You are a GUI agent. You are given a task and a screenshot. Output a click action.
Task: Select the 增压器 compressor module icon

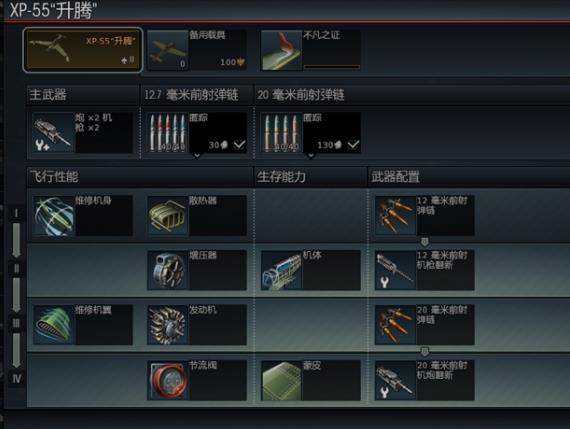168,270
